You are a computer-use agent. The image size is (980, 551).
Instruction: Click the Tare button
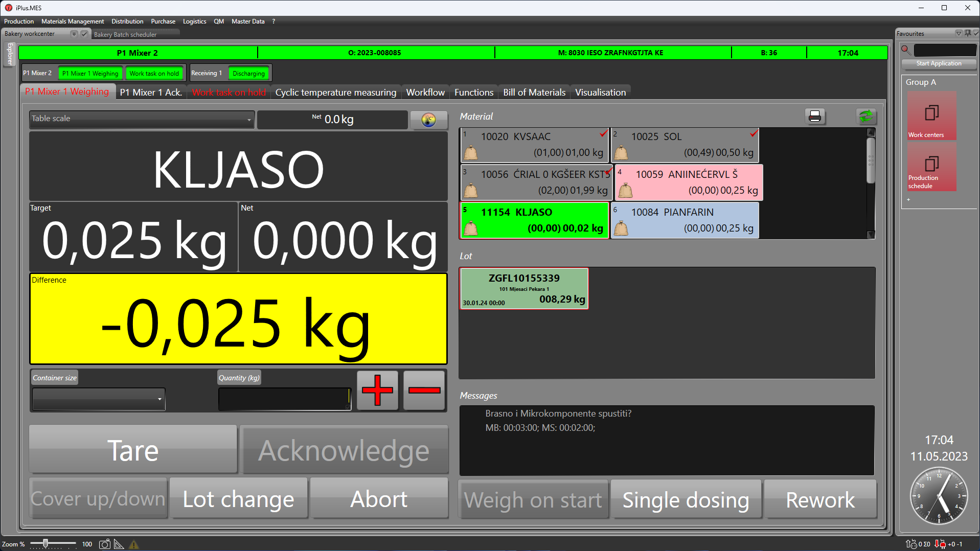point(133,450)
